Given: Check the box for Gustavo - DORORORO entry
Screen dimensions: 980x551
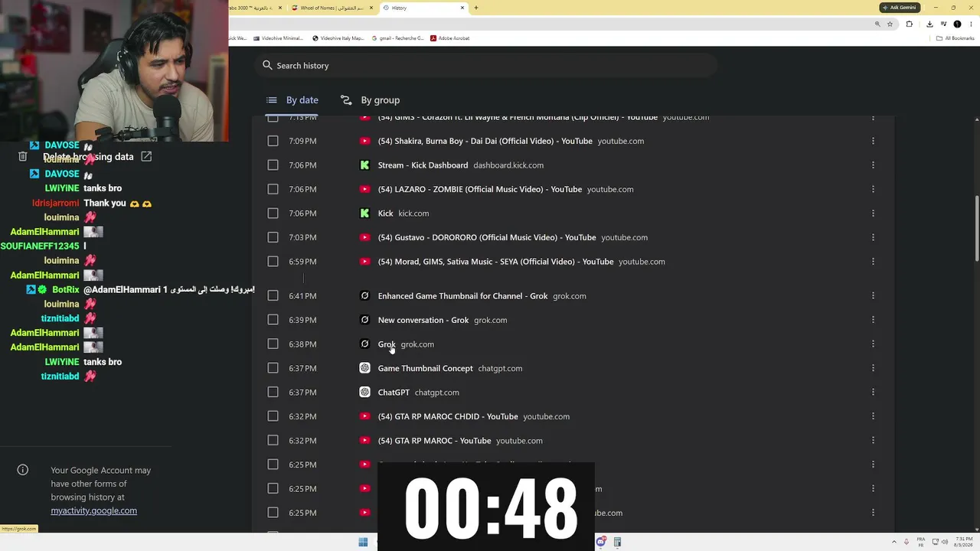Looking at the screenshot, I should click(x=273, y=237).
